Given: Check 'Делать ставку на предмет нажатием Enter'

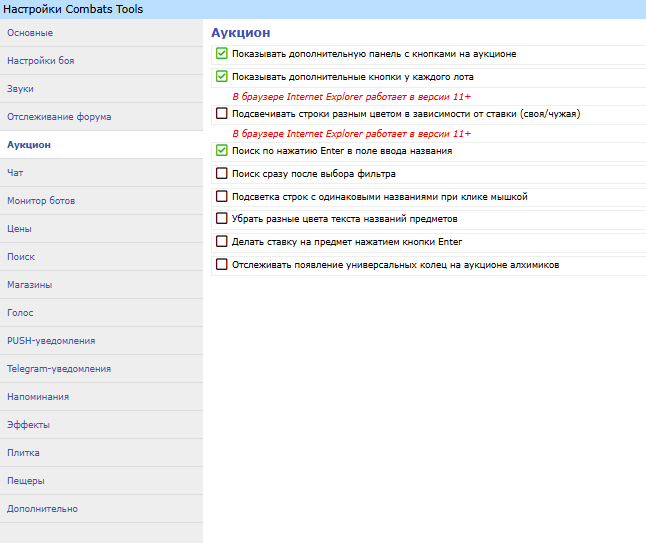Looking at the screenshot, I should click(x=222, y=242).
